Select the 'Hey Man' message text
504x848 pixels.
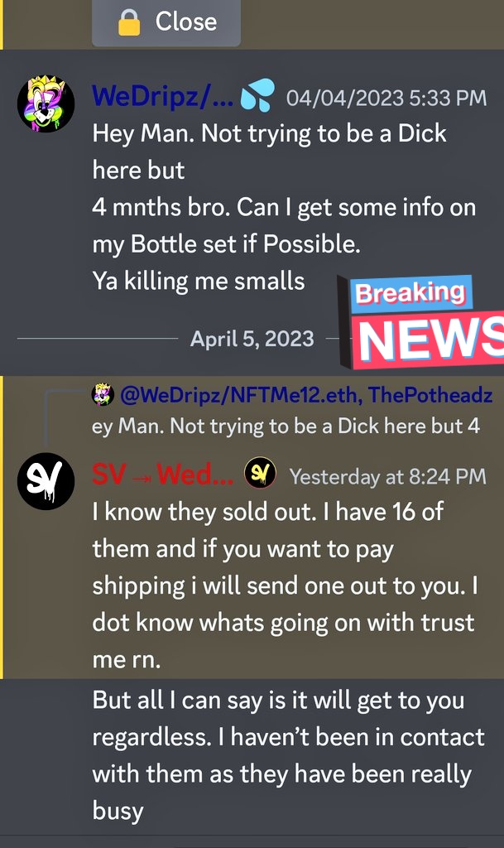click(x=284, y=207)
